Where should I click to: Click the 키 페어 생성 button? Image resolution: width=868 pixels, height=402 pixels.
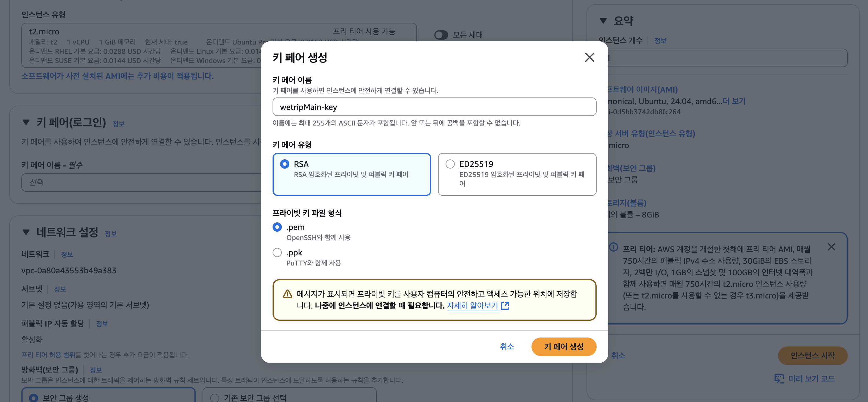(564, 346)
